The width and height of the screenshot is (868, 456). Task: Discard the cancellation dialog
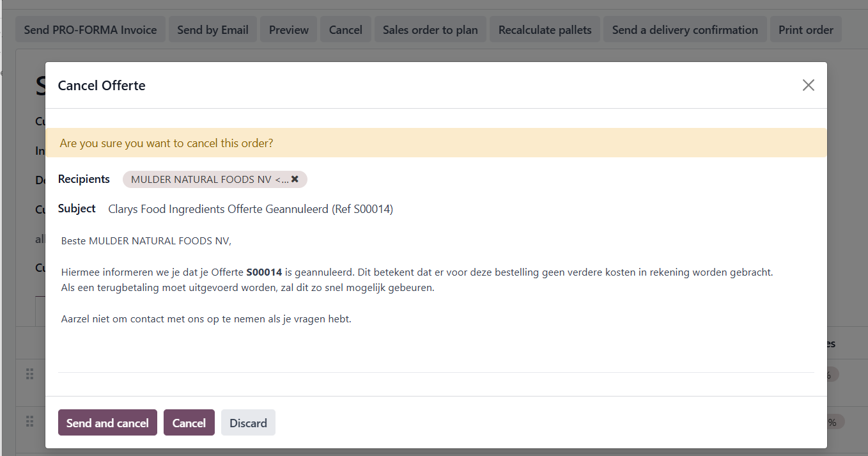click(x=248, y=423)
